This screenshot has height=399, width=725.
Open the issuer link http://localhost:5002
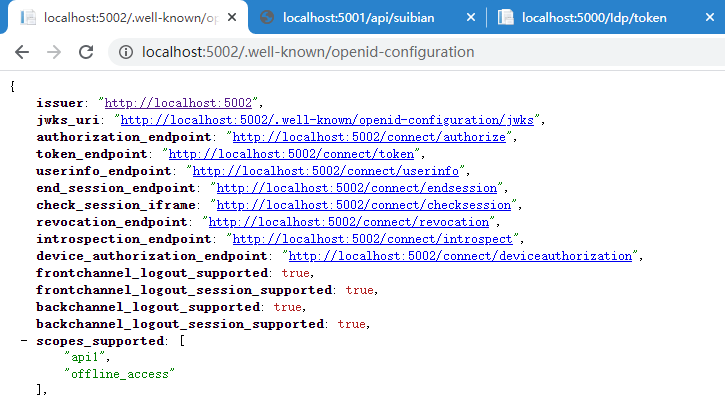(x=178, y=103)
